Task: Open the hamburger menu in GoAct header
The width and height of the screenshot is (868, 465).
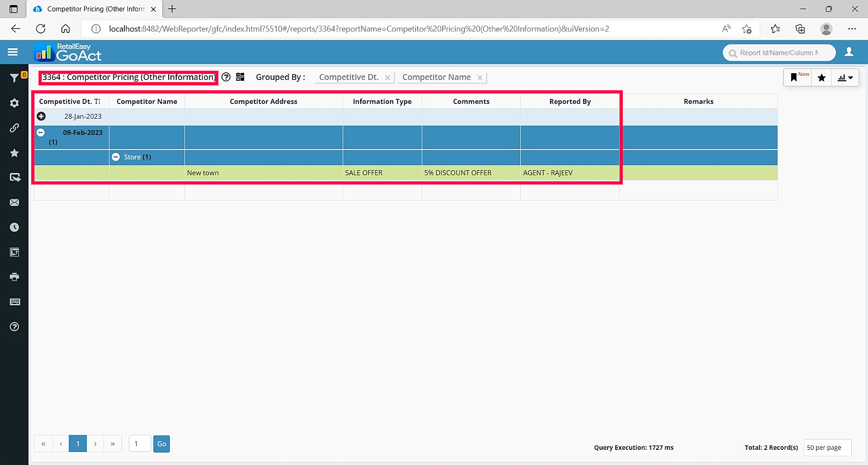Action: point(13,52)
